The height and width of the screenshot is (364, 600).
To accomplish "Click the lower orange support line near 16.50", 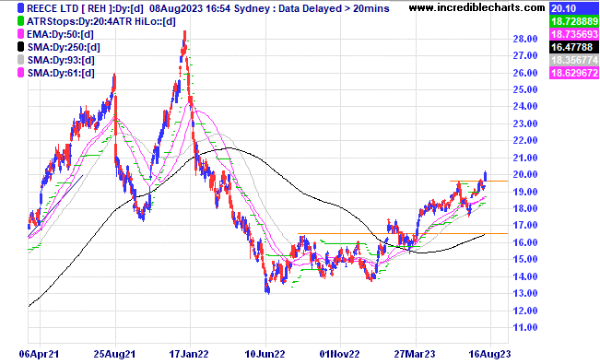I will tap(403, 233).
